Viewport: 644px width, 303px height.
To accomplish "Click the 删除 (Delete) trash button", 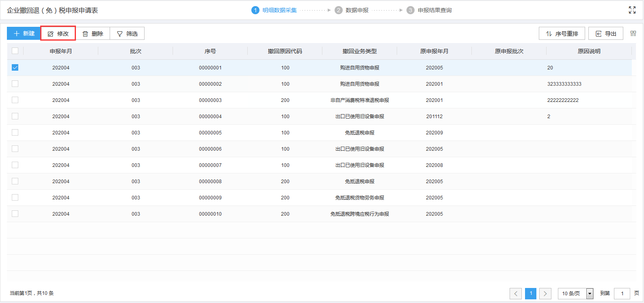I will click(x=93, y=34).
